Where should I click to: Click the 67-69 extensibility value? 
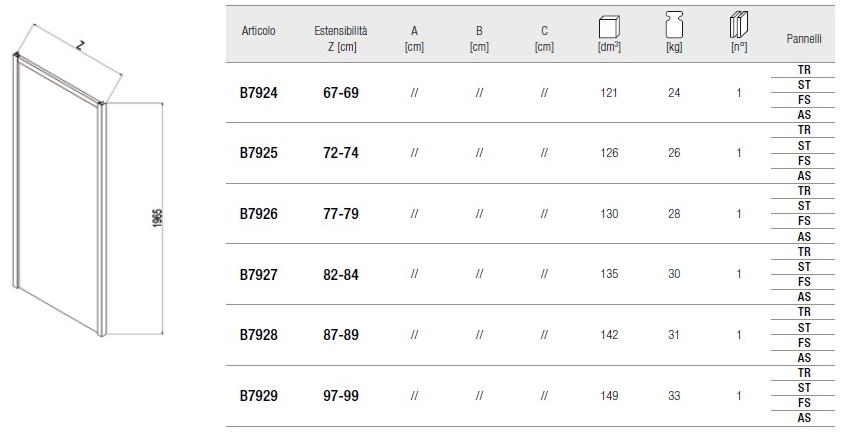pos(340,93)
